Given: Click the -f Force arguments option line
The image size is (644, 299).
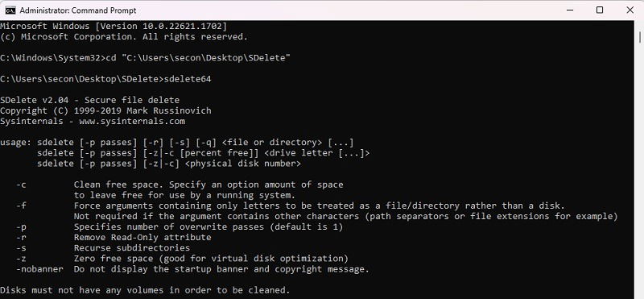Looking at the screenshot, I should pyautogui.click(x=291, y=206).
